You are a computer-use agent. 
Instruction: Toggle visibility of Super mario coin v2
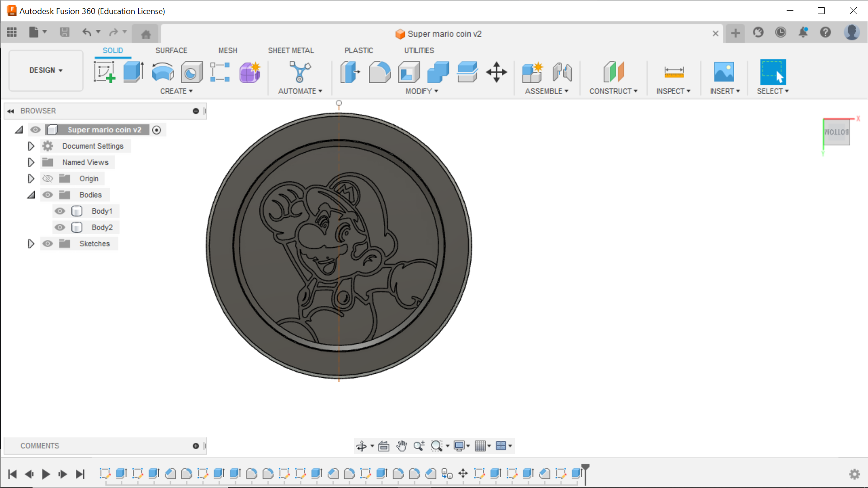click(35, 130)
